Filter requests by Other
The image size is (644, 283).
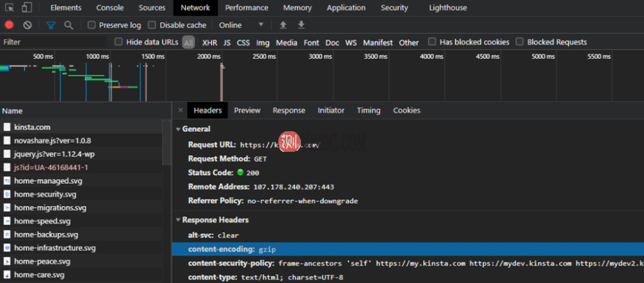click(x=409, y=42)
